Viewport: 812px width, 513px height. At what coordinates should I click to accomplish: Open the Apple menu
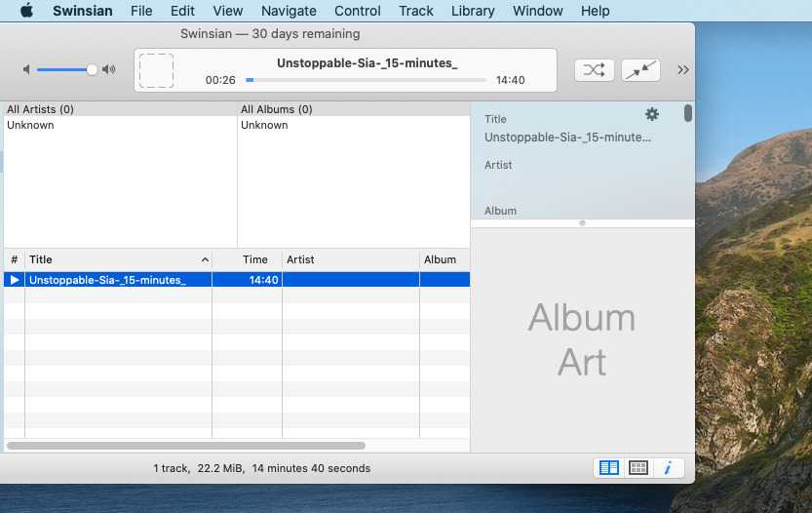26,11
